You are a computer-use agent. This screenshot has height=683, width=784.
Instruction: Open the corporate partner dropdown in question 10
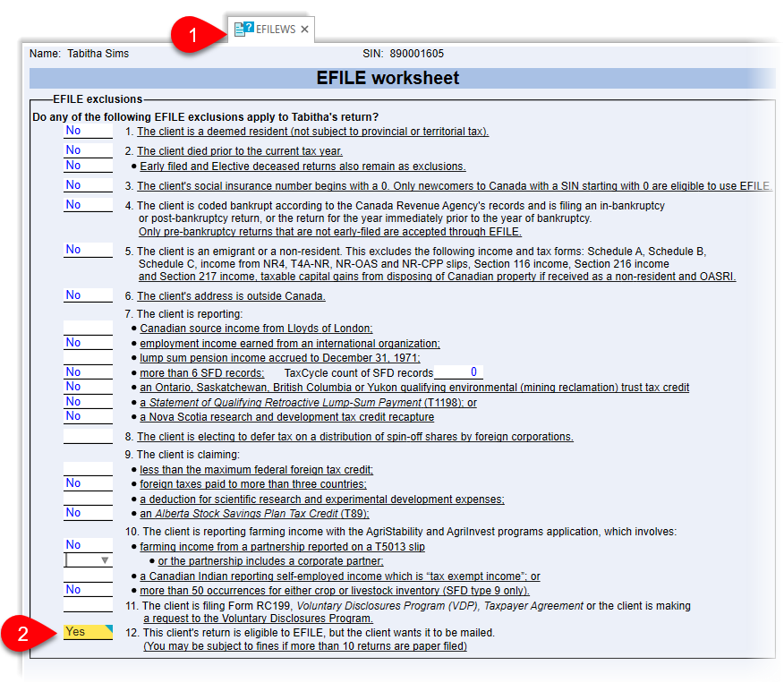tap(105, 559)
